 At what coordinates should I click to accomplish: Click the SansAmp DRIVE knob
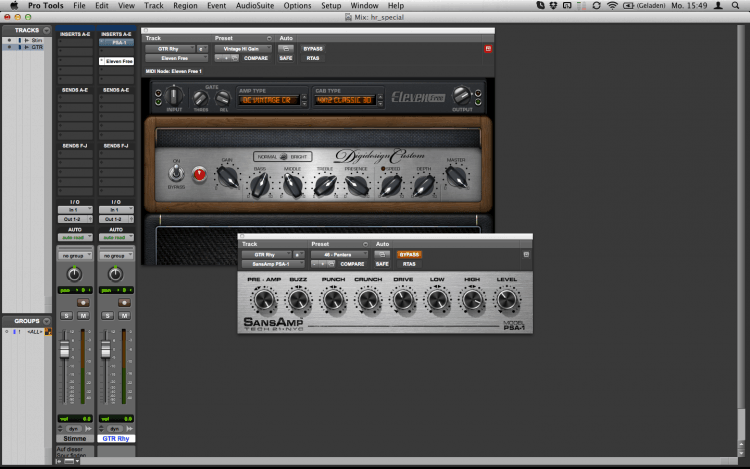coord(403,300)
